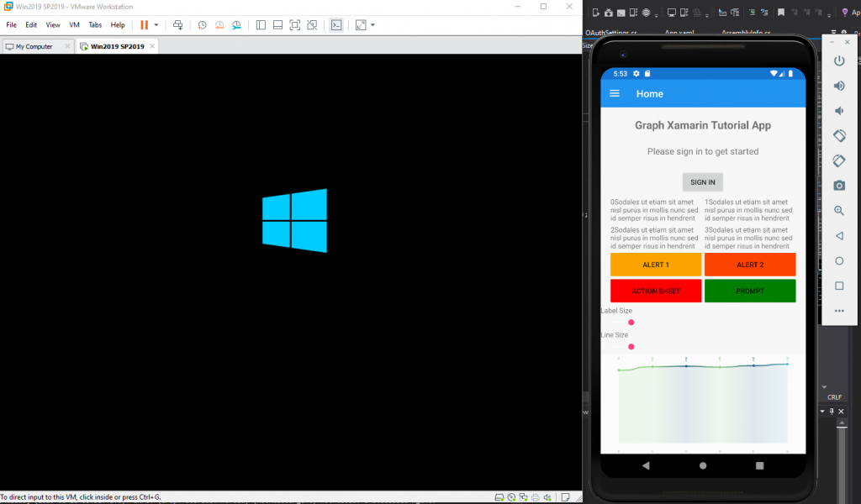Open the Tabs menu in VMware
Screen dimensions: 861x504
point(95,24)
